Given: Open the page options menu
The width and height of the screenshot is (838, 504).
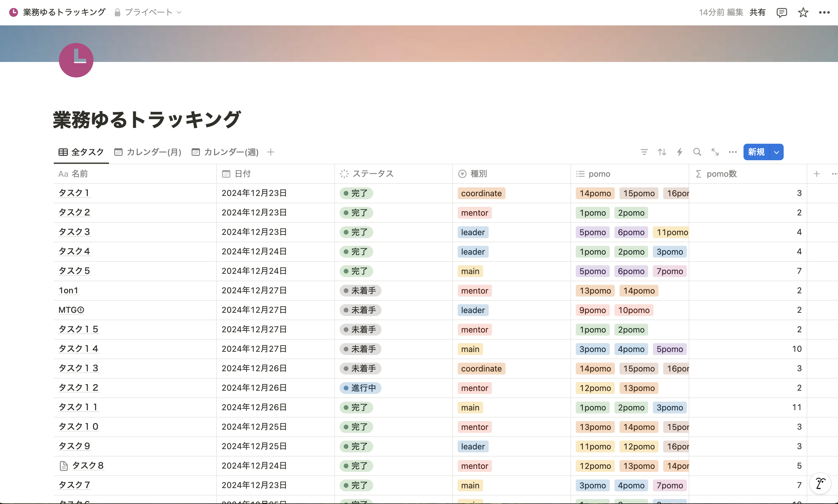Looking at the screenshot, I should [825, 13].
